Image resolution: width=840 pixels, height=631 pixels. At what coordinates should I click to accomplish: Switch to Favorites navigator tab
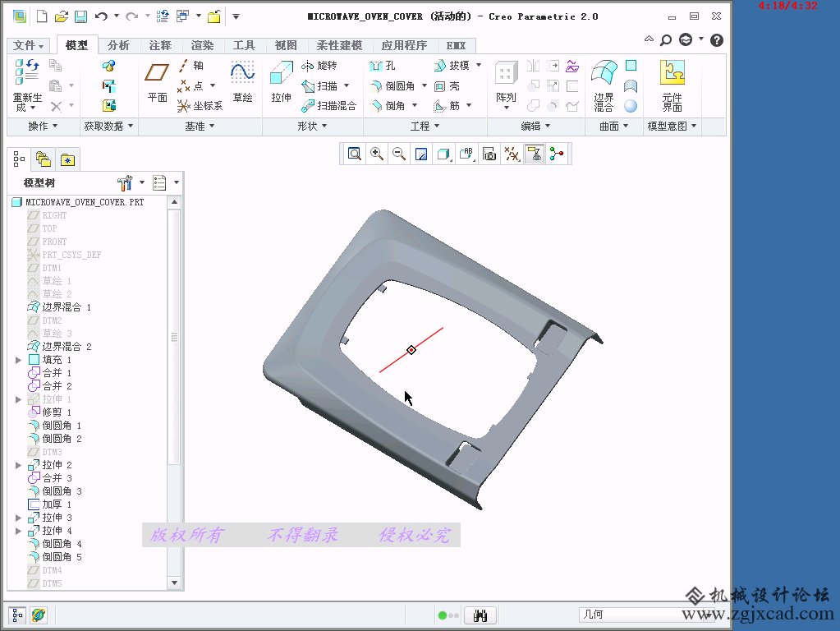pyautogui.click(x=67, y=159)
